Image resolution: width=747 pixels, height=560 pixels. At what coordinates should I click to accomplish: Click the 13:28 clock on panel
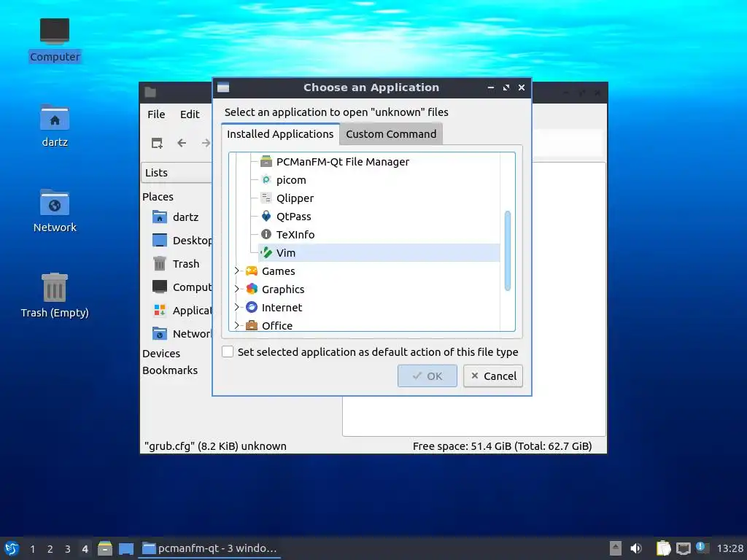pyautogui.click(x=730, y=548)
